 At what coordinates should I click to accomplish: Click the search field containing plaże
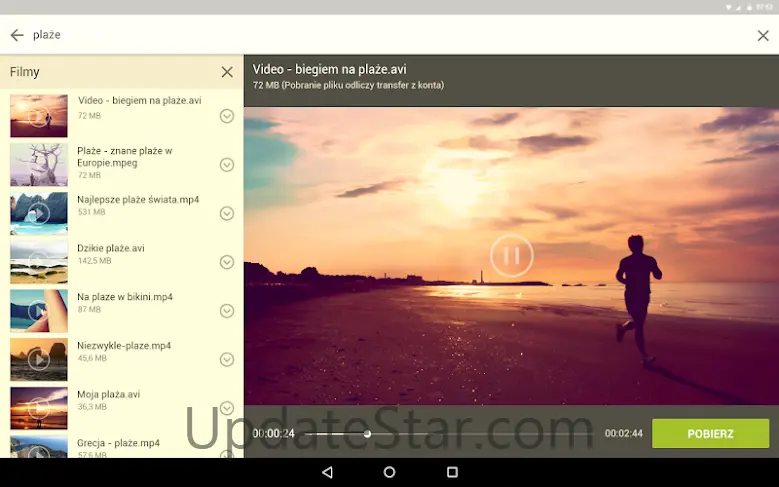click(x=380, y=35)
